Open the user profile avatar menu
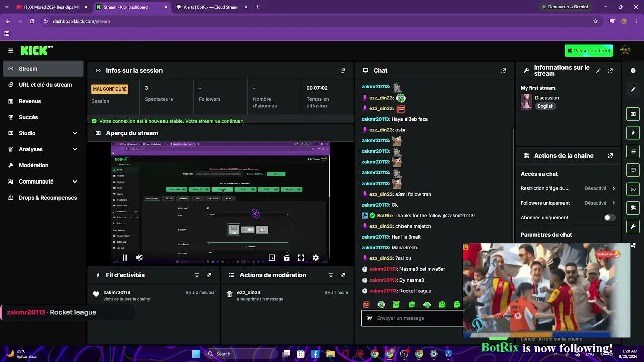The height and width of the screenshot is (362, 644). point(625,51)
